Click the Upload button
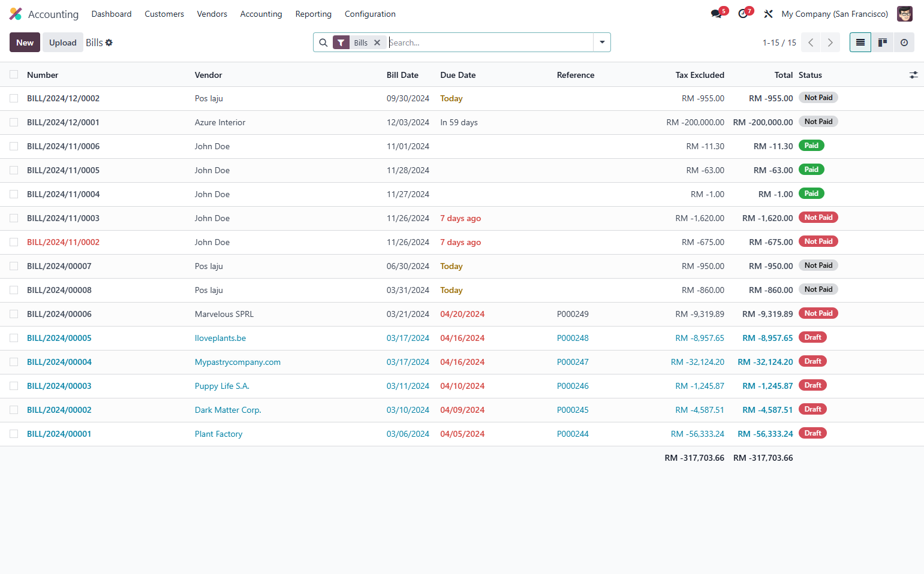Screen dimensions: 924x574 (63, 43)
